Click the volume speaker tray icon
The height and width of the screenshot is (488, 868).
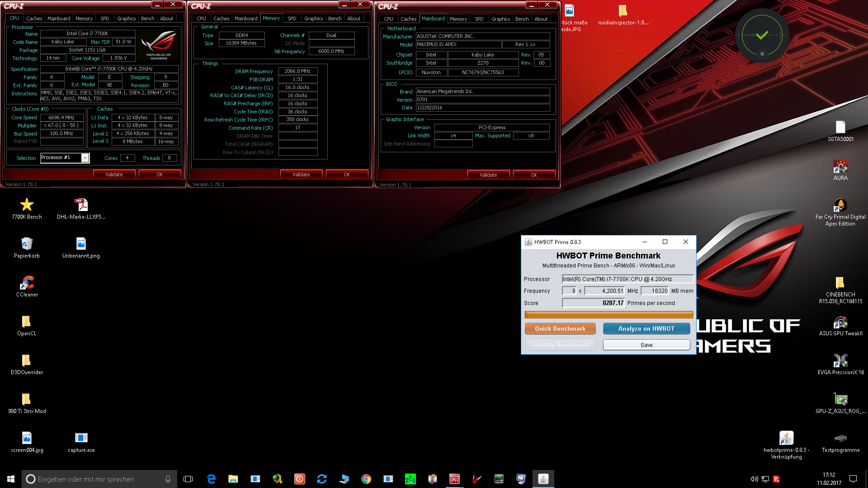pyautogui.click(x=754, y=479)
